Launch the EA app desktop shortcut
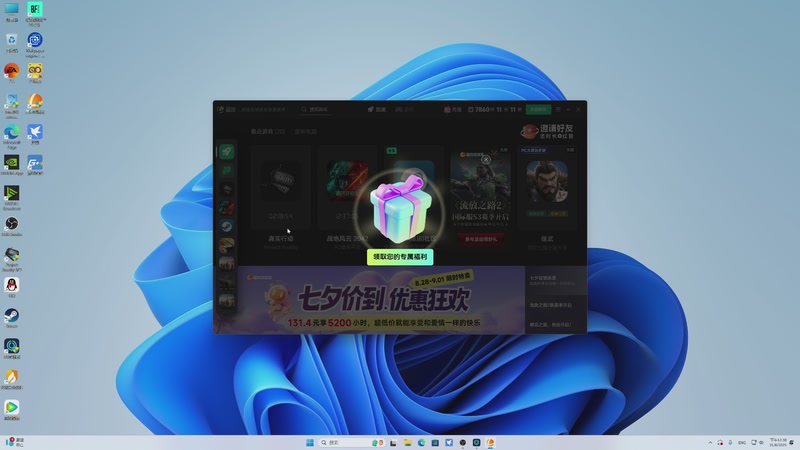This screenshot has height=450, width=800. [12, 73]
